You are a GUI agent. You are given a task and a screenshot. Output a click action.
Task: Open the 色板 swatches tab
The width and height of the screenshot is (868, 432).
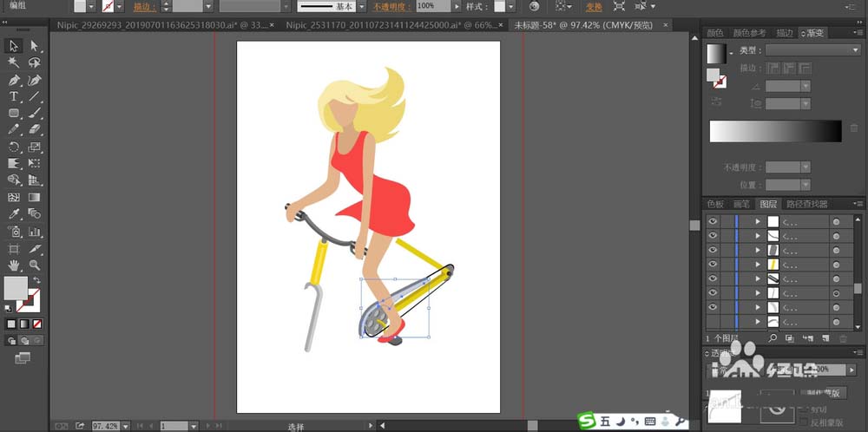[x=715, y=204]
